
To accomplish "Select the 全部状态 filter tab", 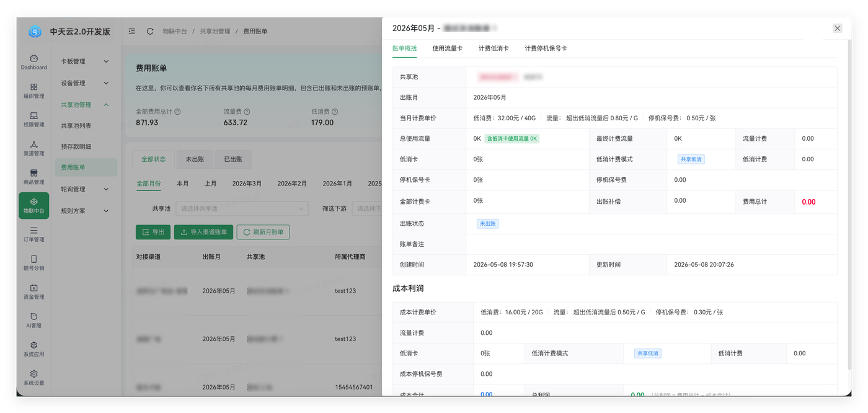I will (x=154, y=159).
